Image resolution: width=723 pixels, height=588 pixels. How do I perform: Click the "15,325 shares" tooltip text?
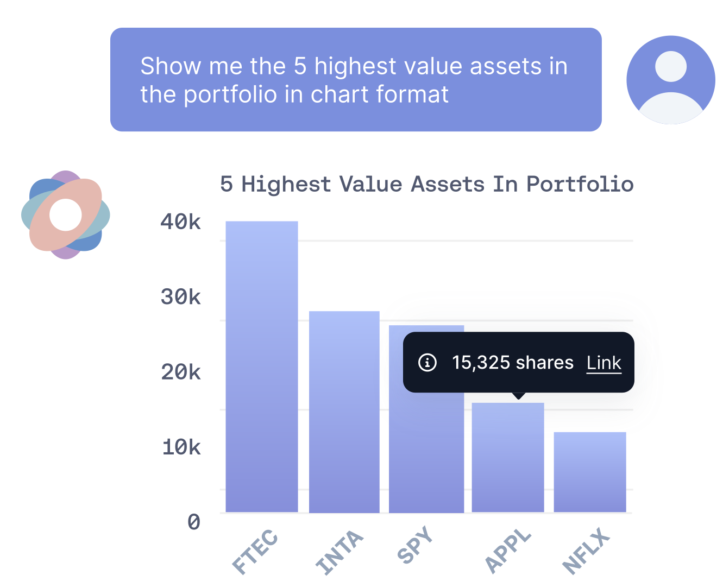pyautogui.click(x=512, y=362)
